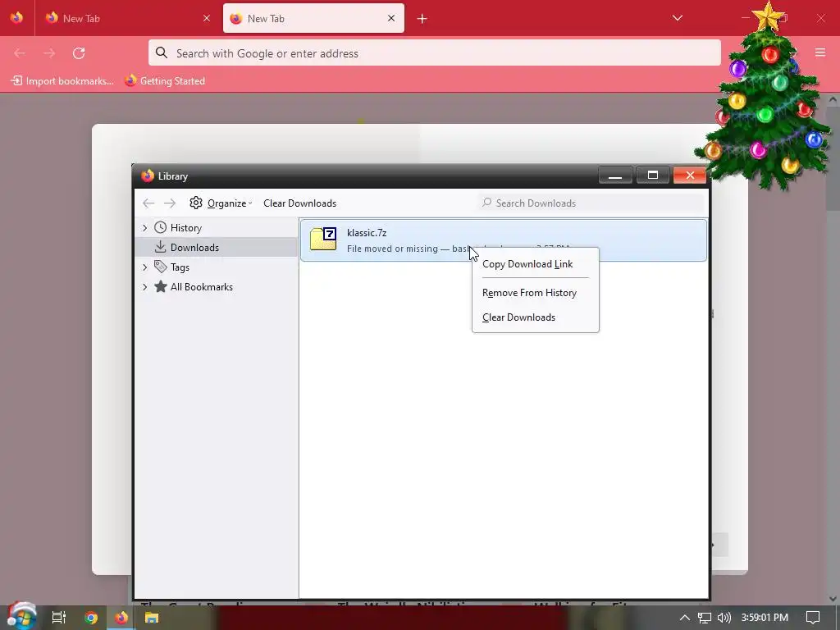Click the taskbar clock 3:59:01 PM
The image size is (840, 630).
pyautogui.click(x=765, y=617)
